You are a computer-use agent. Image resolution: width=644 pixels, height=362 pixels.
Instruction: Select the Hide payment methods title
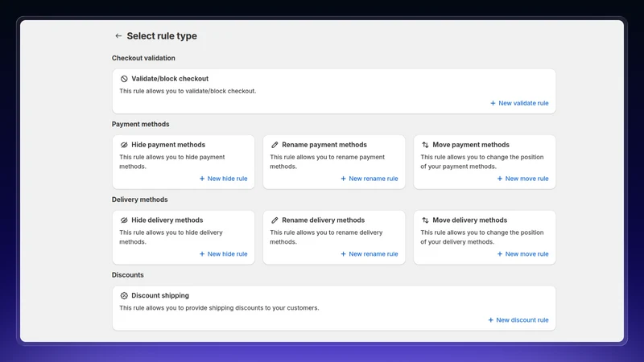[x=168, y=145]
